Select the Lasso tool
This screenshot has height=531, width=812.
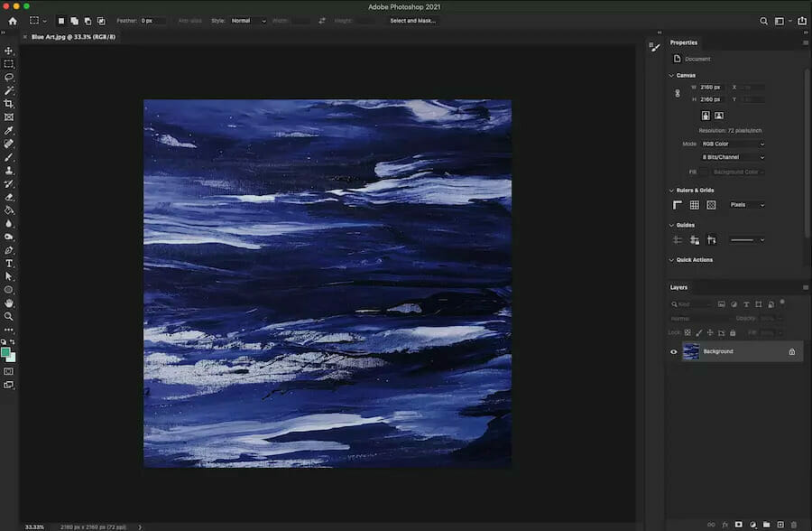(9, 78)
